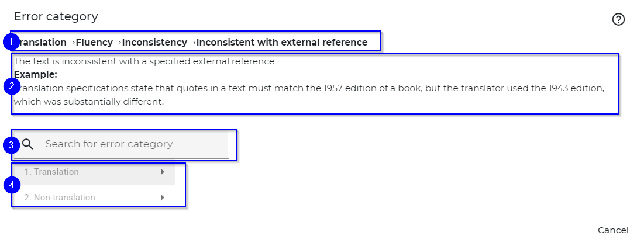Click Inconsistency in the category path
This screenshot has height=246, width=644.
(x=154, y=42)
